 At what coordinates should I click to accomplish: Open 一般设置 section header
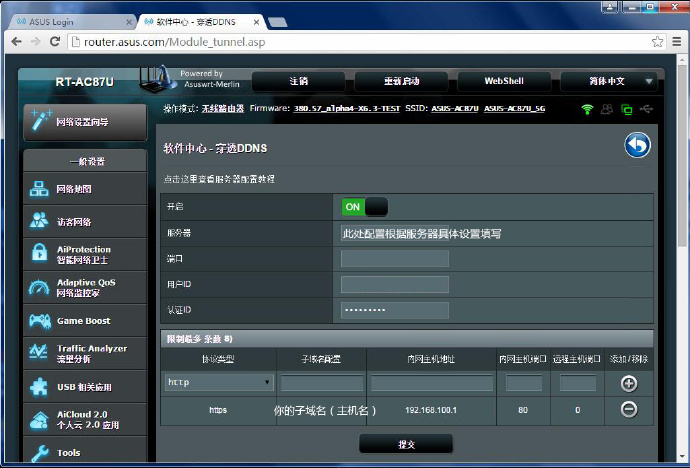[x=85, y=161]
